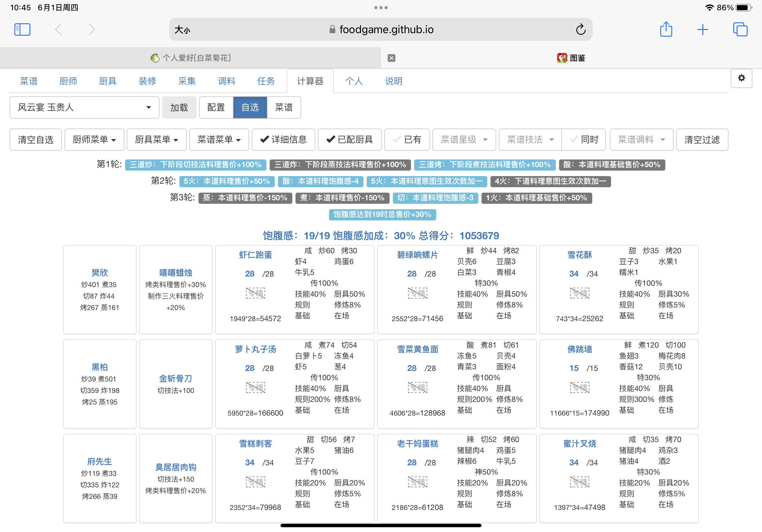The image size is (762, 532).
Task: Open a new tab with the plus icon
Action: click(x=703, y=30)
